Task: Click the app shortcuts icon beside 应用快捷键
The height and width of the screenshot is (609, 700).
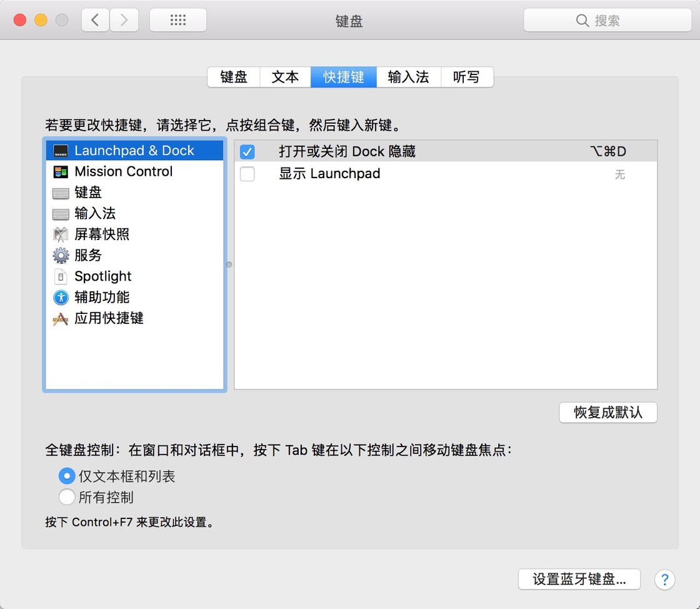Action: coord(61,318)
